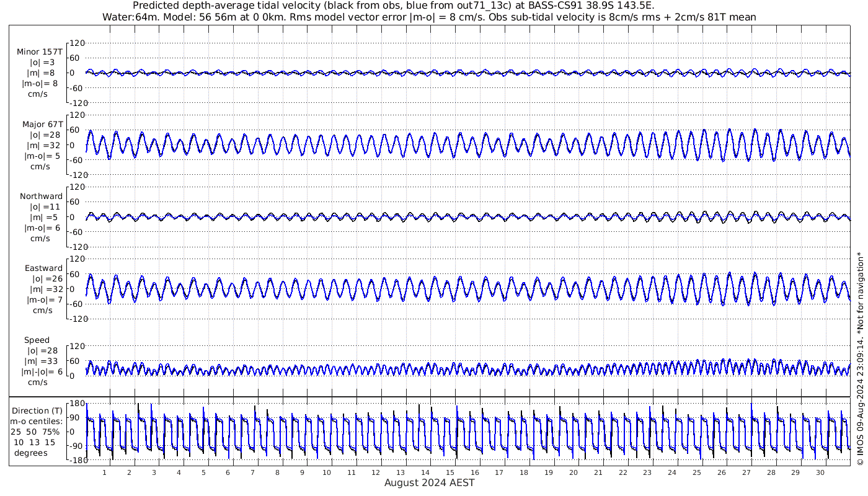Screen dimensions: 868x496
Task: Click the 'm-o centiles:' label
Action: tap(36, 421)
